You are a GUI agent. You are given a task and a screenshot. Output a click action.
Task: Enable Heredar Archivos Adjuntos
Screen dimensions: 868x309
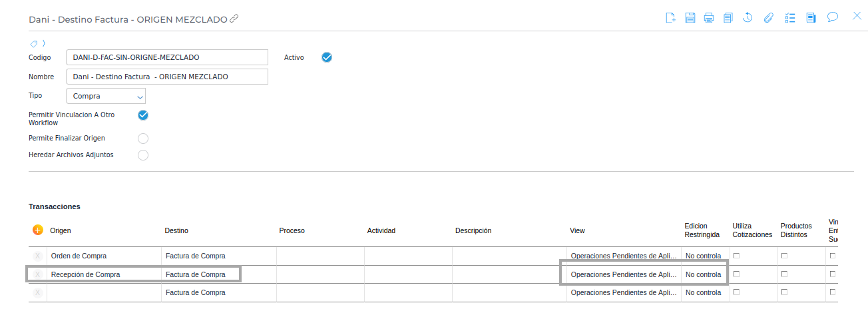click(x=142, y=155)
